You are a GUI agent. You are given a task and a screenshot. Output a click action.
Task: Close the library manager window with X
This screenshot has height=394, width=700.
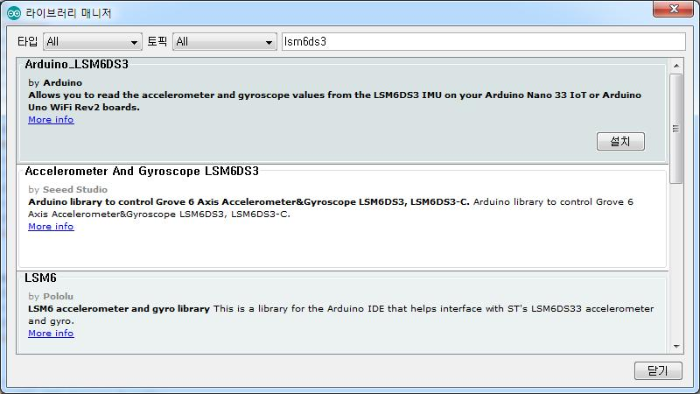point(673,9)
